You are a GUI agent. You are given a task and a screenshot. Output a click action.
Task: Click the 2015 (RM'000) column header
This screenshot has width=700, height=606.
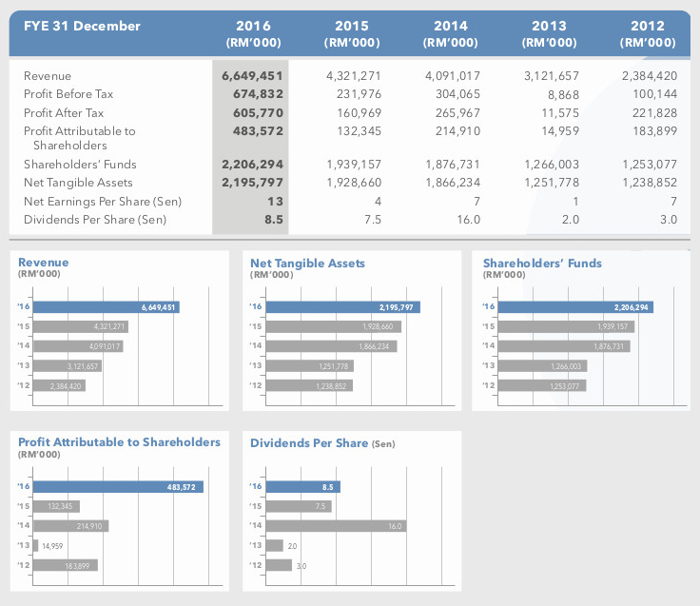(352, 34)
